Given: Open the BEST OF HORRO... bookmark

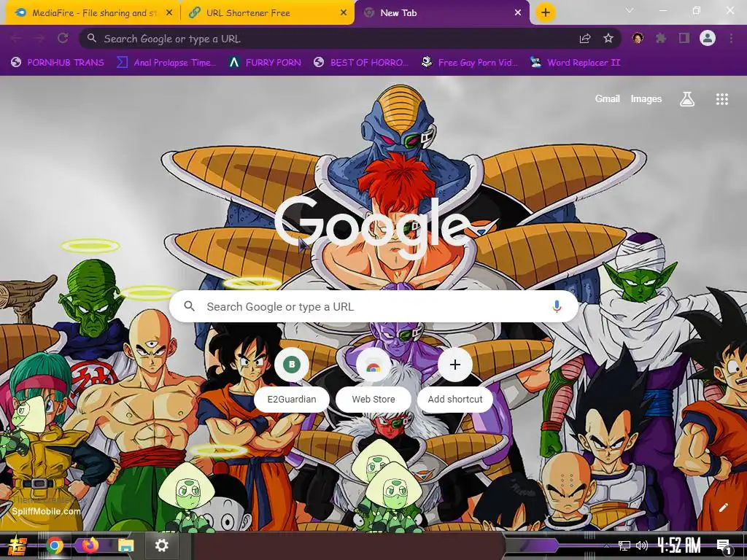Looking at the screenshot, I should [x=361, y=63].
